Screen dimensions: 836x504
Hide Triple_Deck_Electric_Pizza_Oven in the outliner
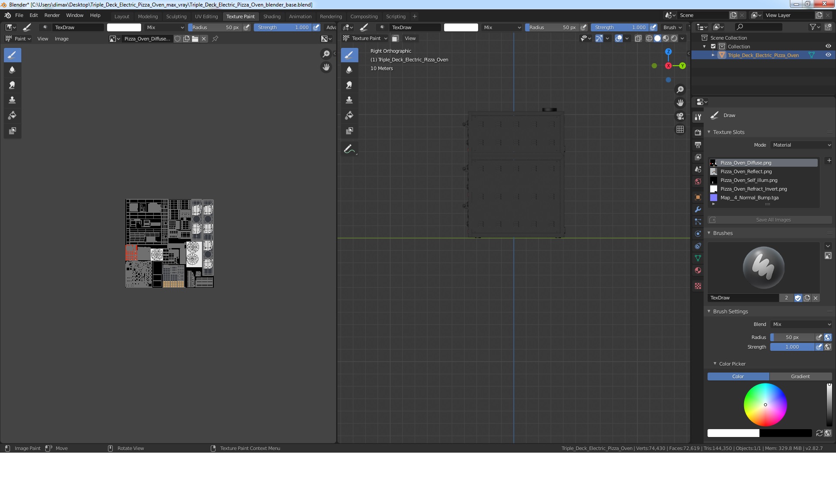click(x=828, y=55)
